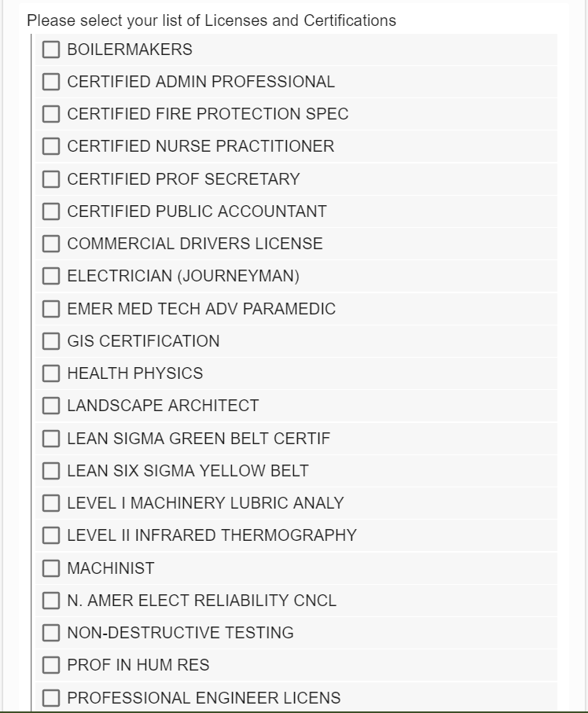Tick LANDSCAPE ARCHITECT checkbox
Image resolution: width=588 pixels, height=713 pixels.
pos(51,406)
